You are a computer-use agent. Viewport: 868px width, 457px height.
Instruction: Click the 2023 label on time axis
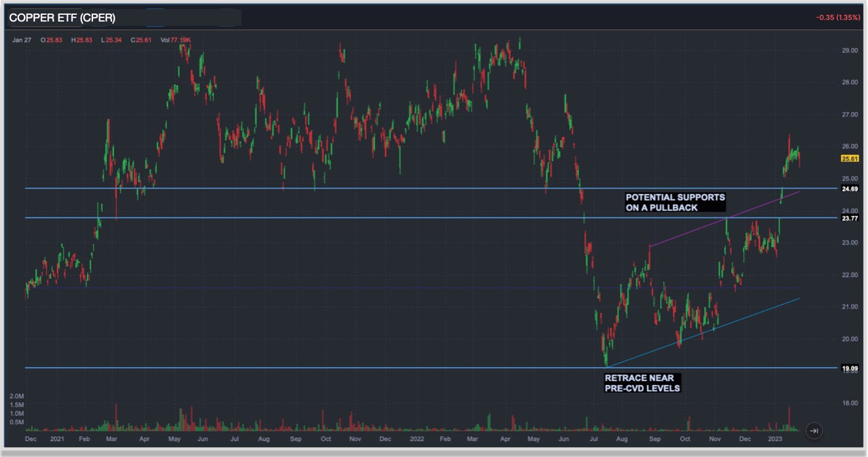pos(775,440)
